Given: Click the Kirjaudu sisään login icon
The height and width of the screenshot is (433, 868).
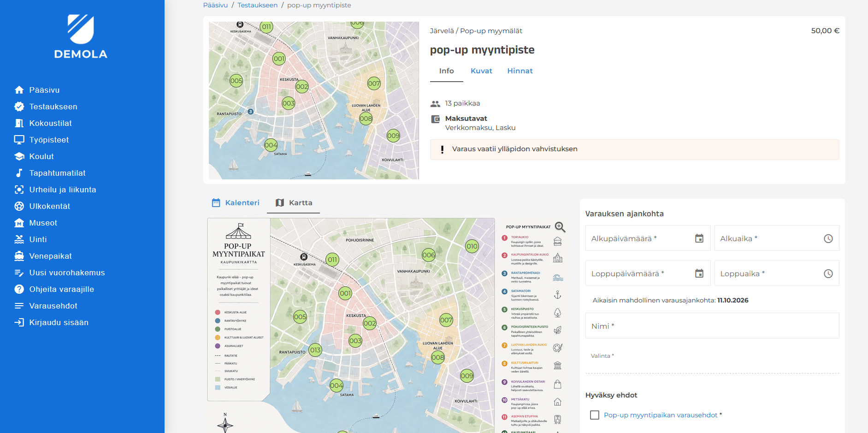Looking at the screenshot, I should pos(19,322).
